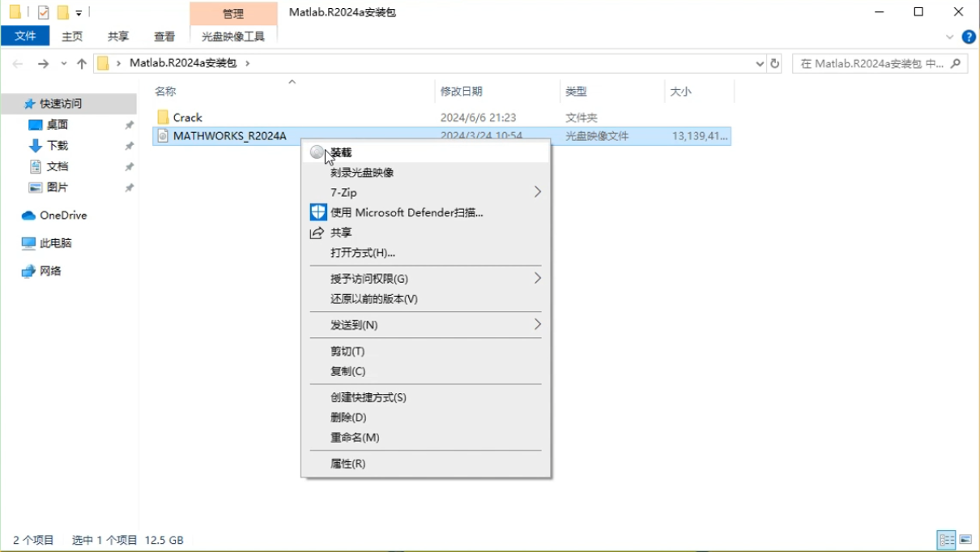
Task: Open the quick access toolbar customize dropdown
Action: pos(79,13)
